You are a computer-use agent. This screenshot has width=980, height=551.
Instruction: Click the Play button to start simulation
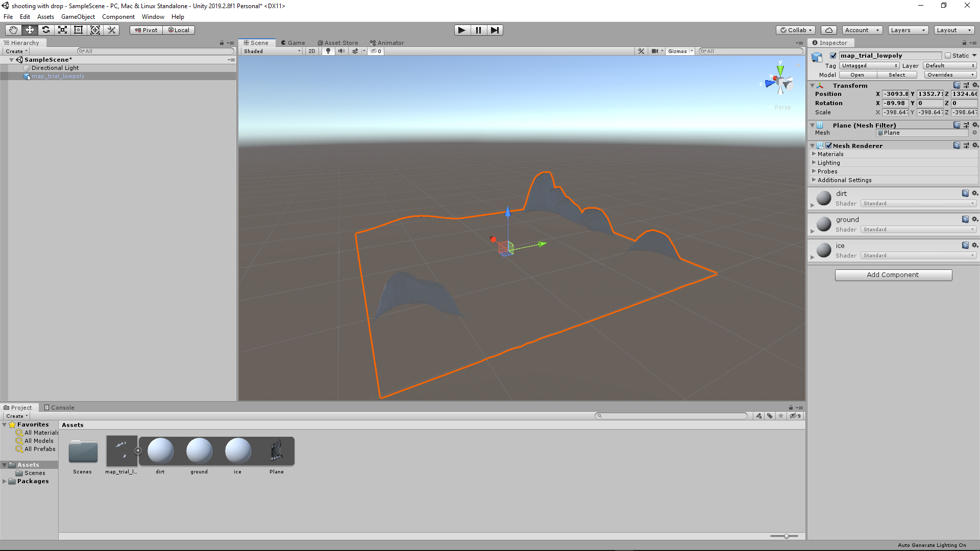[462, 30]
